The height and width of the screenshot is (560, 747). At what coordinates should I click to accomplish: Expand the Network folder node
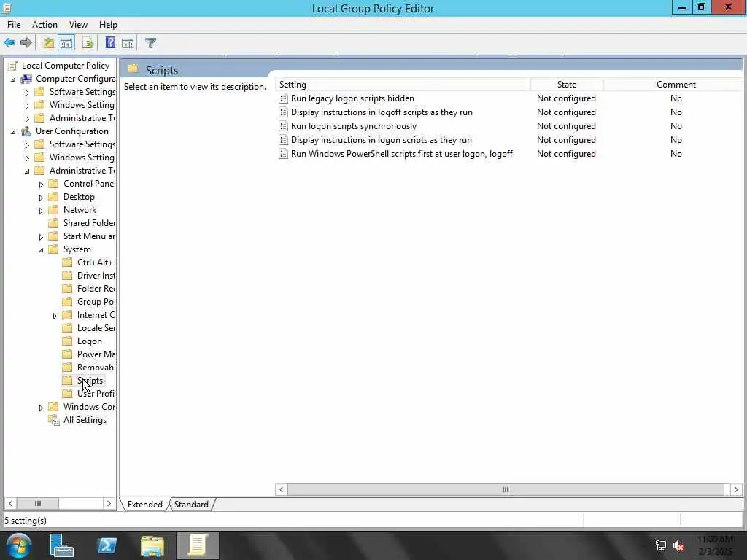click(x=41, y=211)
